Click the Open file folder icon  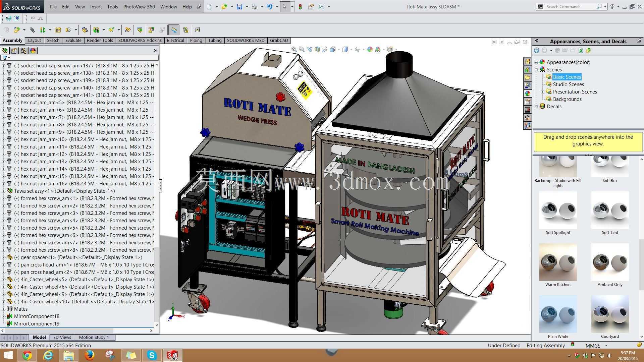(x=224, y=7)
